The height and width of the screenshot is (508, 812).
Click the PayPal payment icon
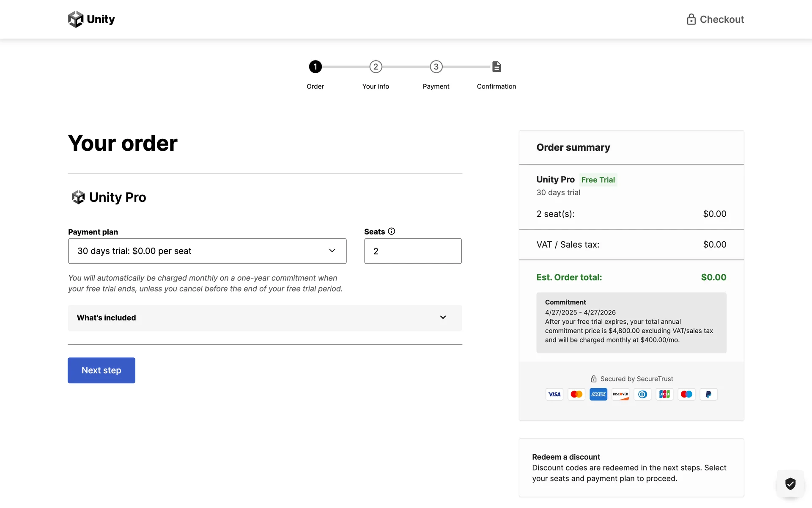708,395
